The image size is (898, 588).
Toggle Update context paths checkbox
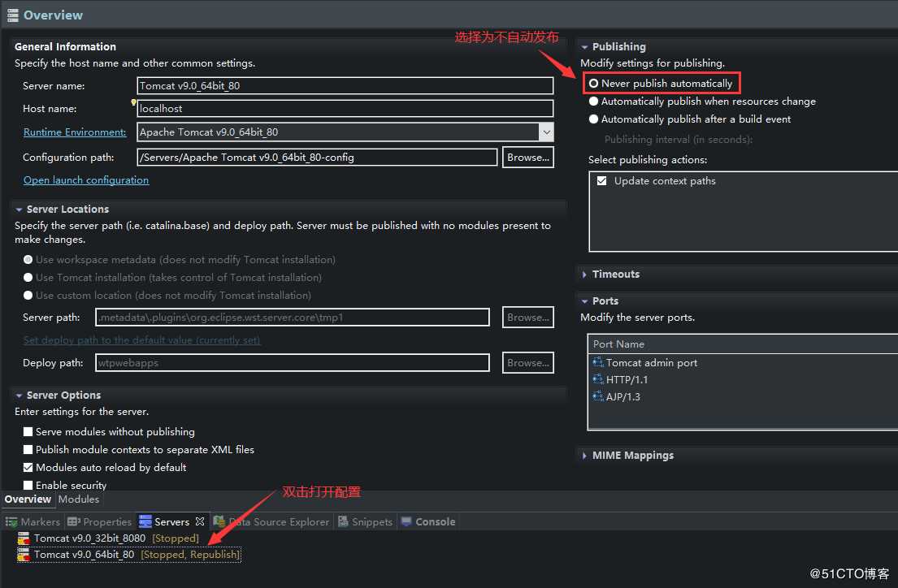[602, 181]
